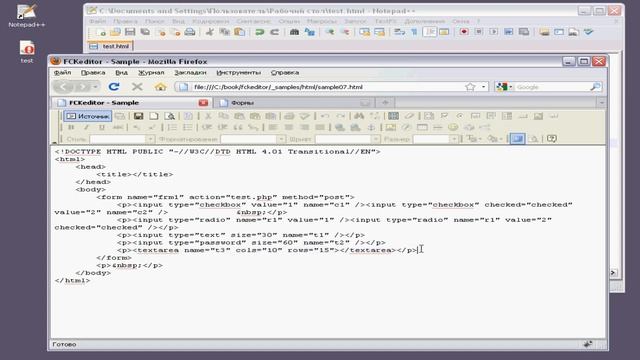Viewport: 640px width, 360px height.
Task: Toggle the Show Blocks button
Action: tap(533, 139)
